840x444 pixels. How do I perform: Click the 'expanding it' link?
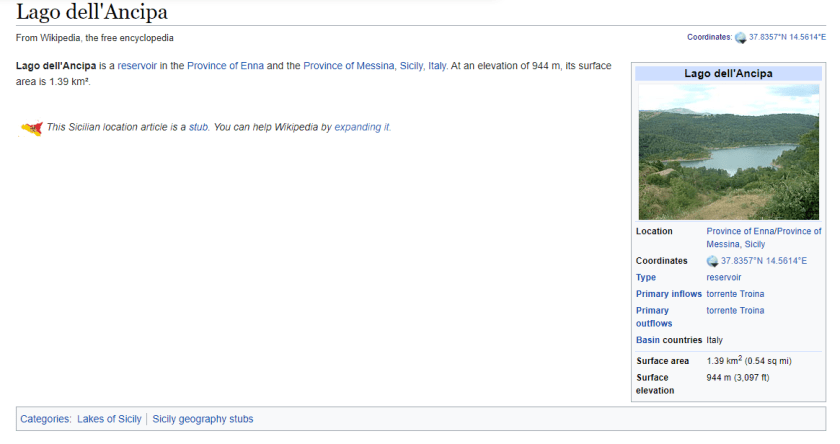coord(362,128)
